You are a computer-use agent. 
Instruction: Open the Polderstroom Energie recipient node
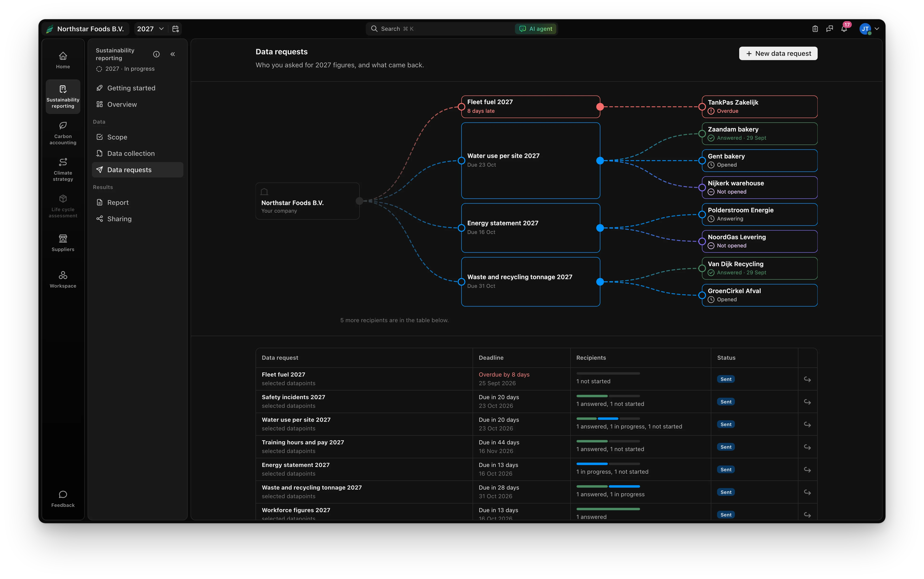pyautogui.click(x=760, y=214)
